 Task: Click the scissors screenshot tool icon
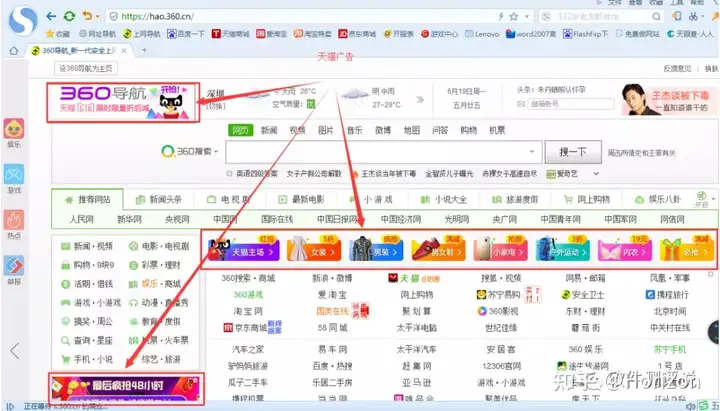693,17
